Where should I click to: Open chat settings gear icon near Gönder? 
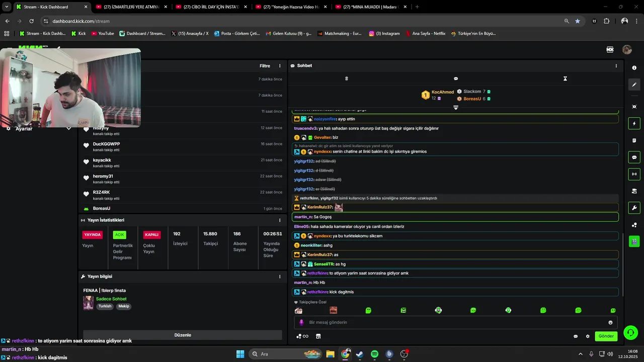pyautogui.click(x=588, y=336)
